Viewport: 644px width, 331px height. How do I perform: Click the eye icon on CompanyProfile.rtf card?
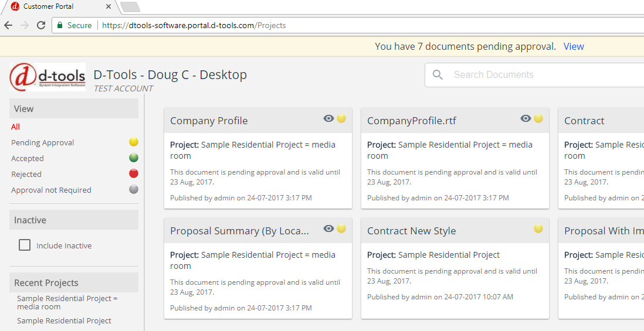(x=526, y=118)
